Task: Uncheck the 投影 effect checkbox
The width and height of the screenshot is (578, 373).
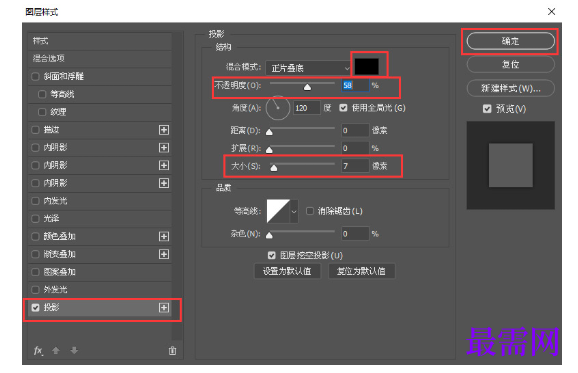Action: pyautogui.click(x=35, y=307)
